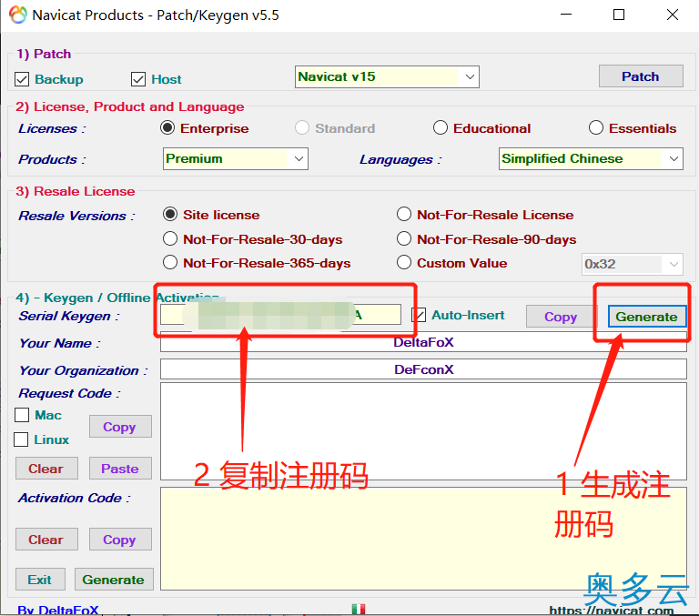The image size is (699, 616).
Task: Select the Custom Value radio button
Action: pos(404,263)
